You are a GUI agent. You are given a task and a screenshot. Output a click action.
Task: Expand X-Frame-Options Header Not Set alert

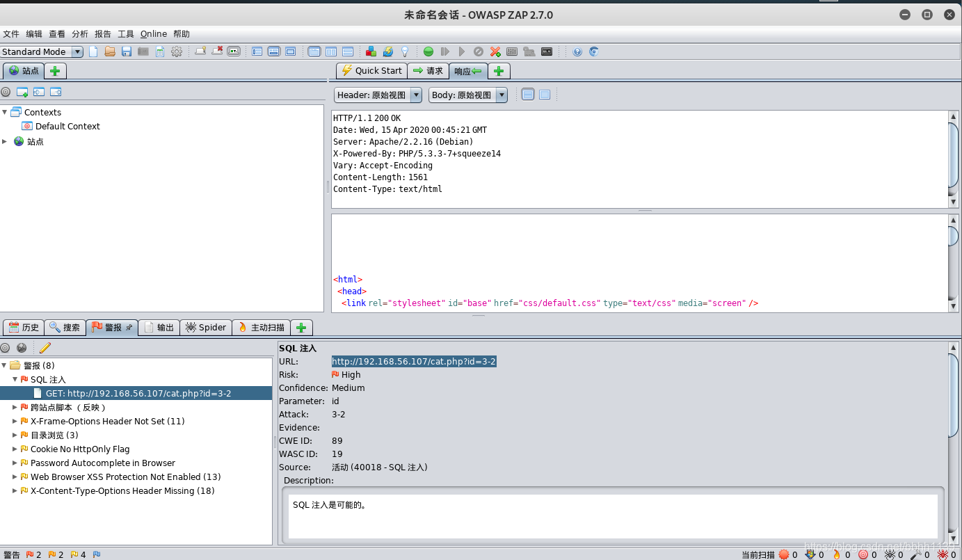click(15, 421)
